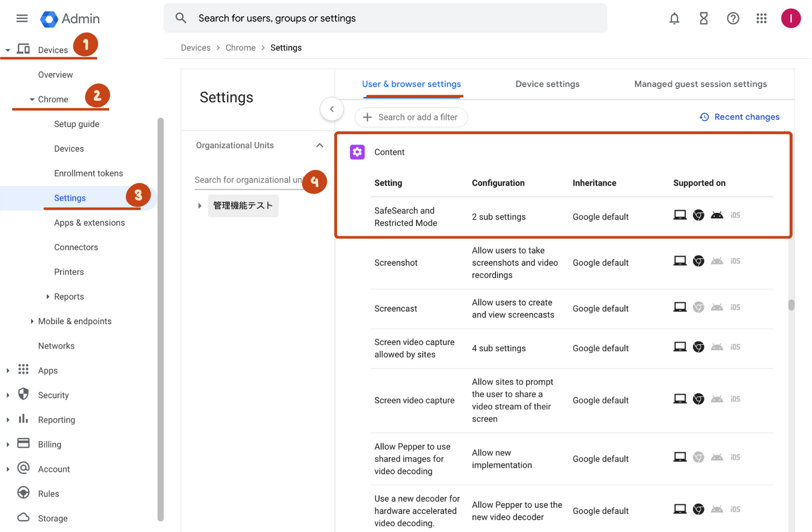Expand the Reports submenu
Image resolution: width=812 pixels, height=532 pixels.
point(48,296)
